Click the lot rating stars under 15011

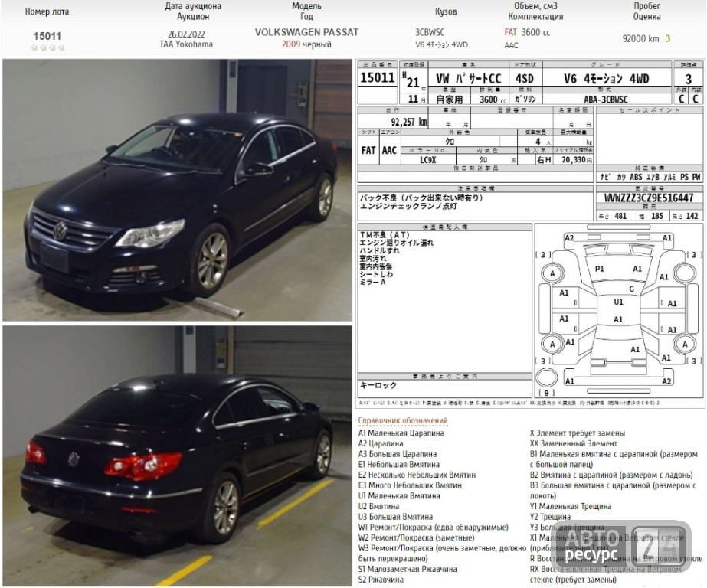47,47
